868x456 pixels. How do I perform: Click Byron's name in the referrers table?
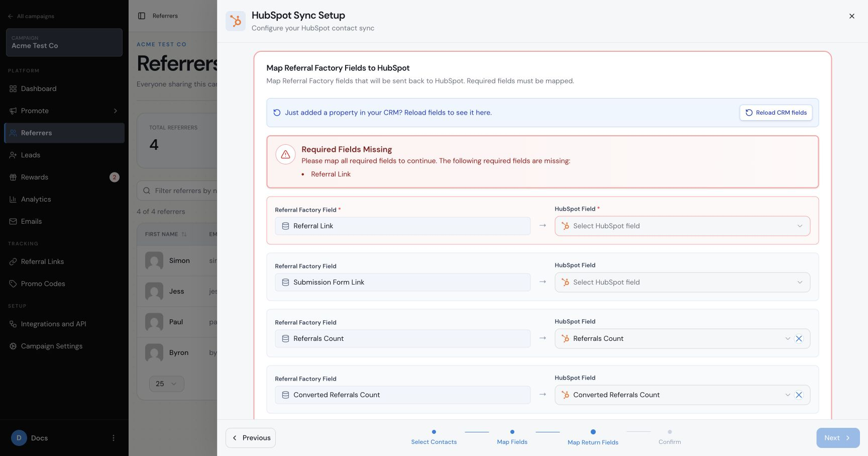click(x=179, y=353)
